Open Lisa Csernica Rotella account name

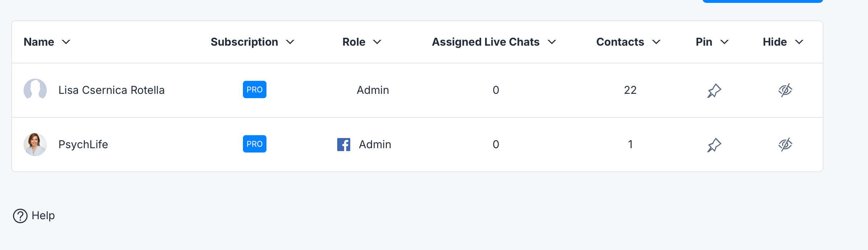(111, 90)
